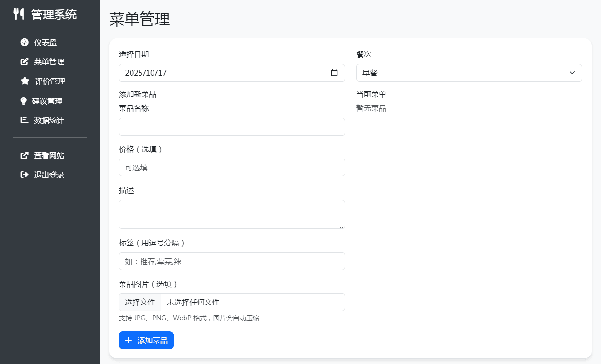
Task: Select the edit icon beside 菜单管理
Action: [24, 61]
